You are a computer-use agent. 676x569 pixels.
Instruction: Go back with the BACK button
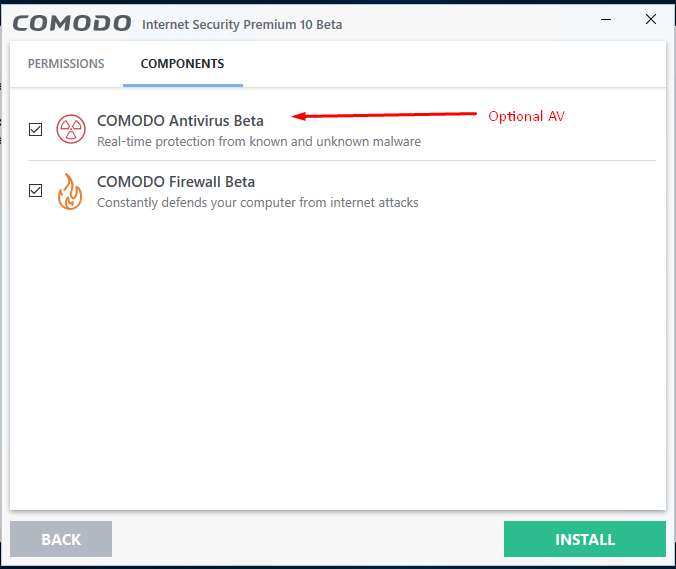pos(61,539)
